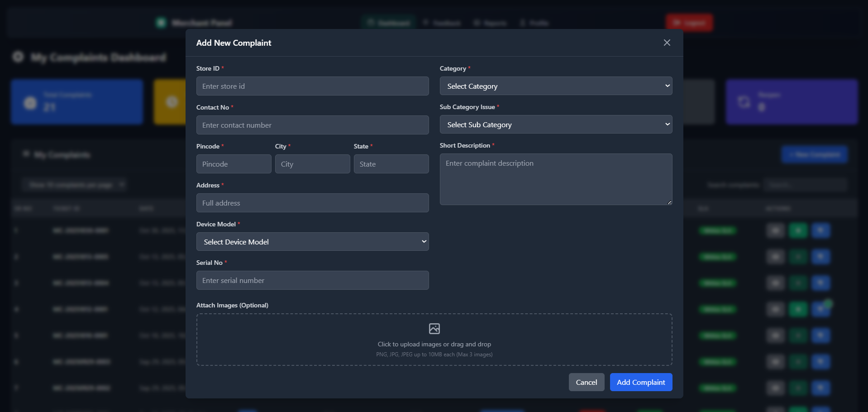
Task: Submit the form with Add Complaint
Action: [641, 382]
